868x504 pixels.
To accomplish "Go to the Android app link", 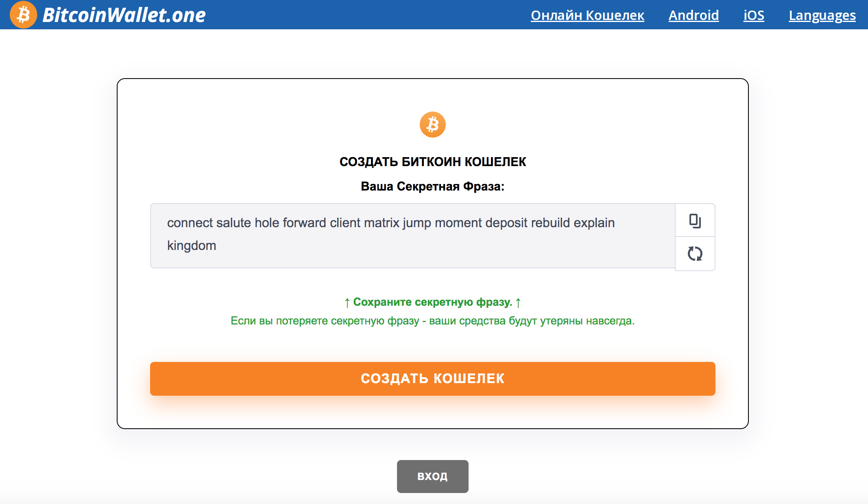I will point(694,15).
